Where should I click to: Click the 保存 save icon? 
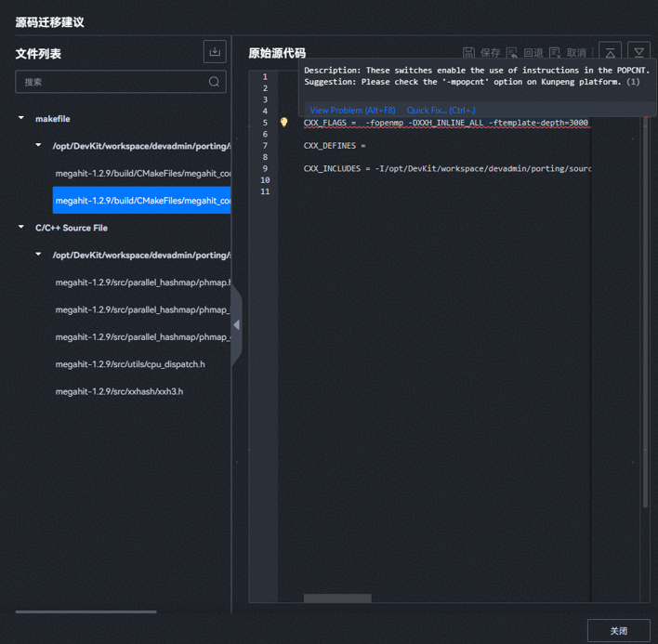click(469, 53)
